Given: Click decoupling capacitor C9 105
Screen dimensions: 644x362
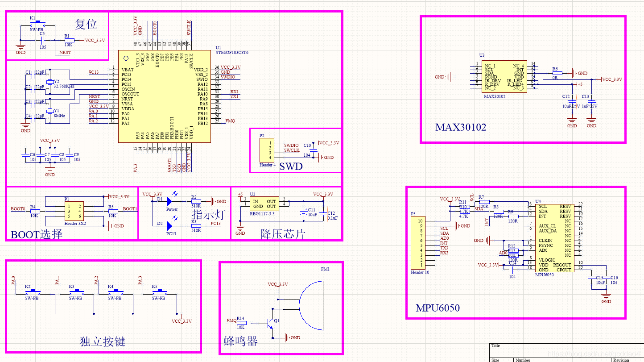Looking at the screenshot, I should pyautogui.click(x=70, y=155).
